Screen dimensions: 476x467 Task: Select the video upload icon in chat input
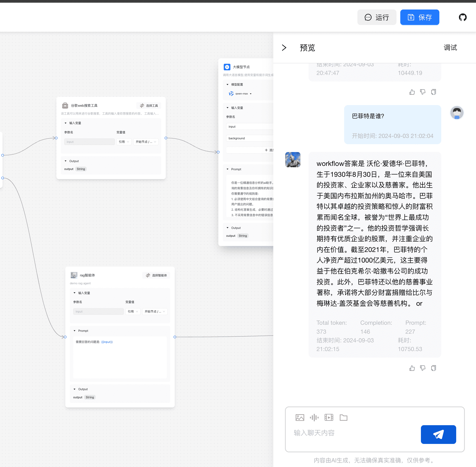point(329,417)
